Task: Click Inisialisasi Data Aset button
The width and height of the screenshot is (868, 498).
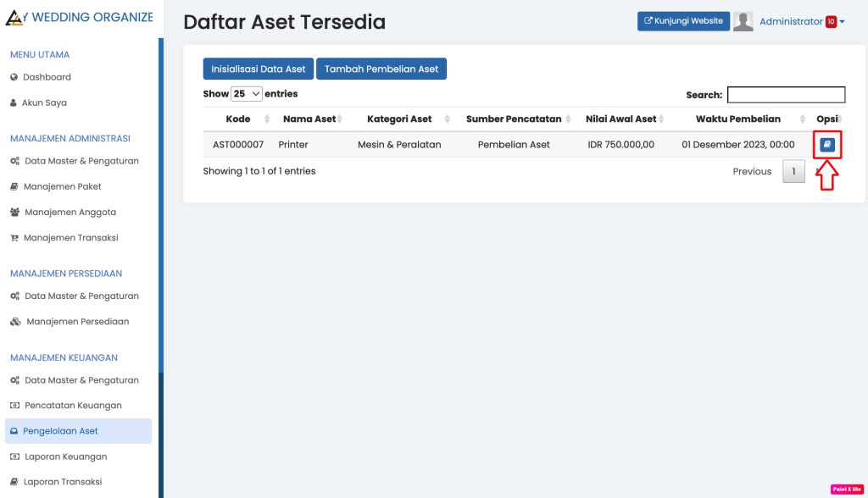Action: tap(259, 69)
